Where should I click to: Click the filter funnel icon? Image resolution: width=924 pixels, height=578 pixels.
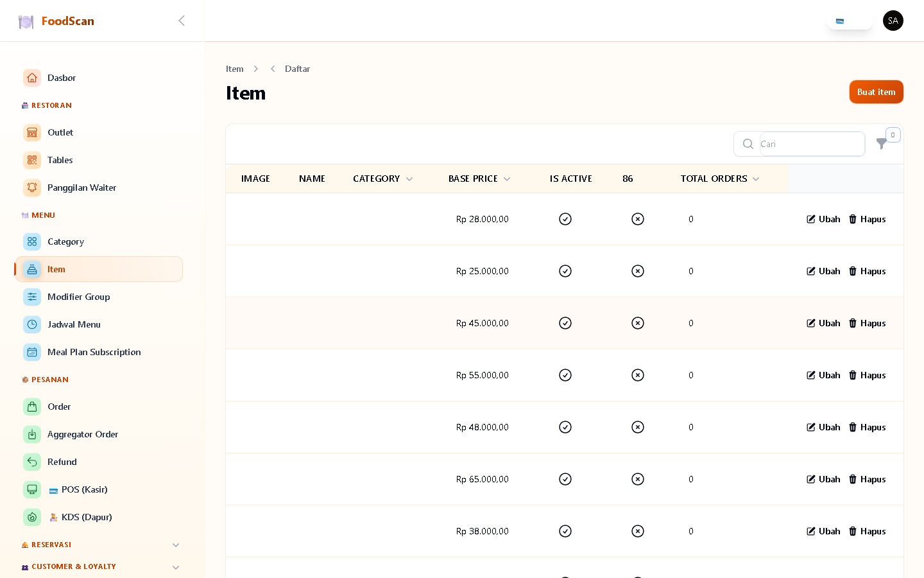click(882, 144)
